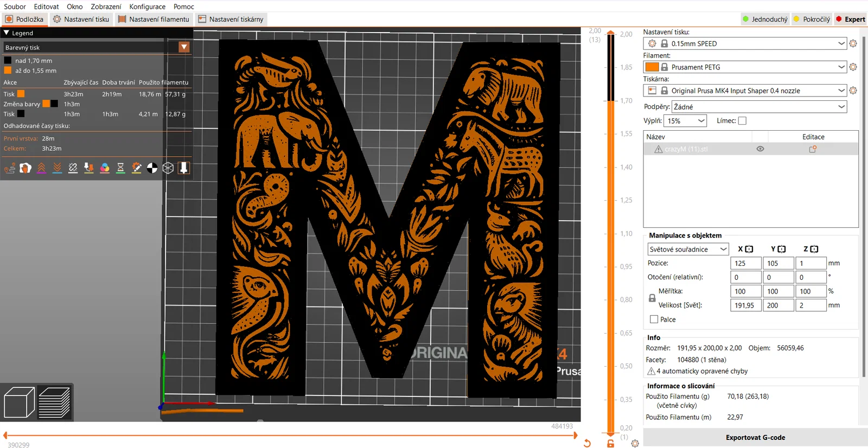Click top thumb of vertical layer slider
This screenshot has height=448, width=868.
(610, 33)
